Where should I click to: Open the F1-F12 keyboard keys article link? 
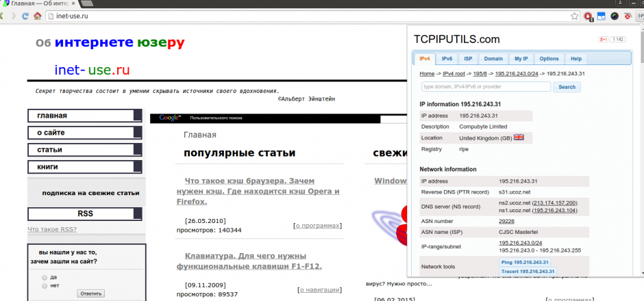coord(249,261)
